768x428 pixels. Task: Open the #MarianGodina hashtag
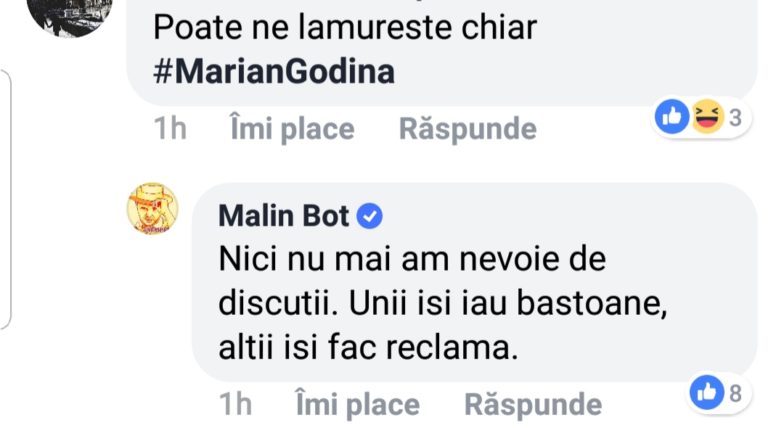pos(274,72)
